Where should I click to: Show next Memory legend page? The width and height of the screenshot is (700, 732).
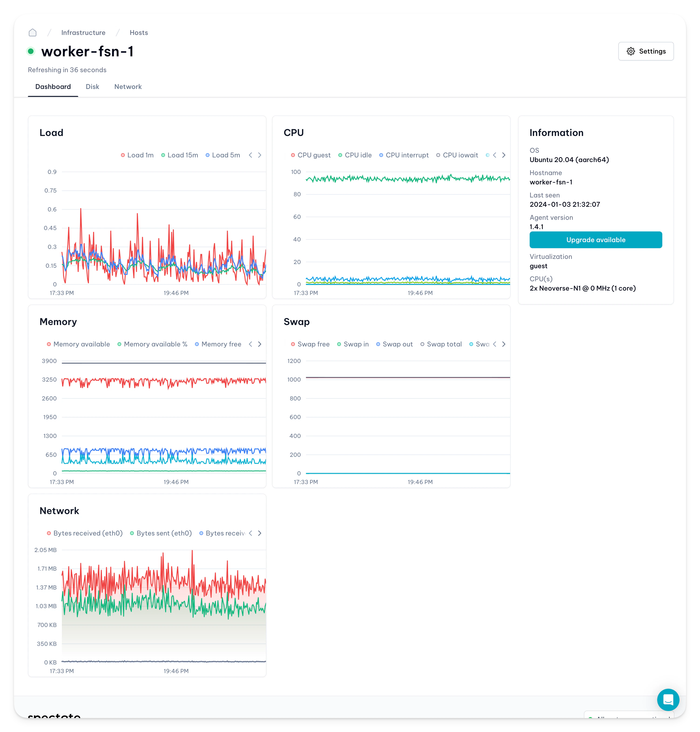[260, 344]
